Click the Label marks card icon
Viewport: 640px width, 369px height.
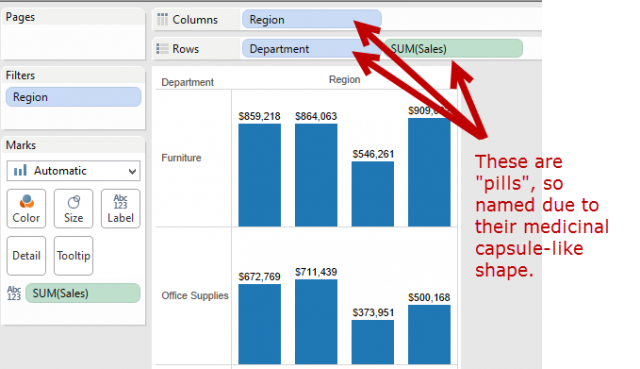[x=120, y=202]
